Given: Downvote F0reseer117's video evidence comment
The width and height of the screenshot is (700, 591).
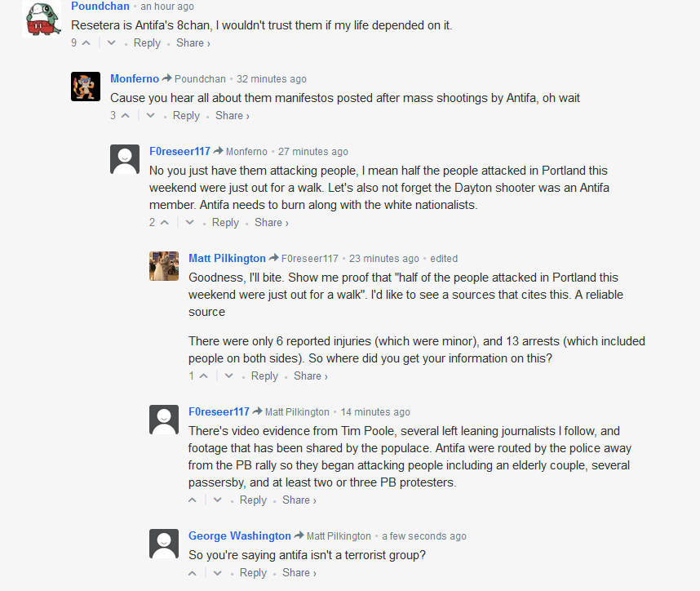Looking at the screenshot, I should coord(217,500).
